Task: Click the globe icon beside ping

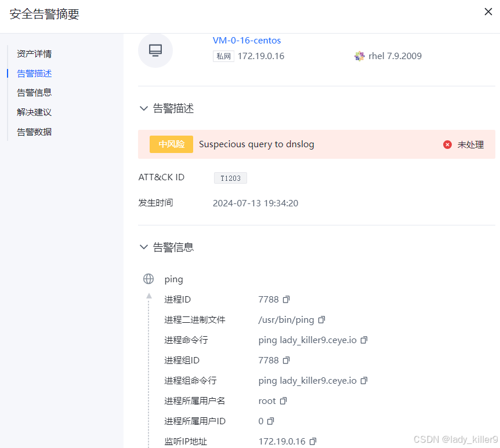Action: [x=148, y=279]
